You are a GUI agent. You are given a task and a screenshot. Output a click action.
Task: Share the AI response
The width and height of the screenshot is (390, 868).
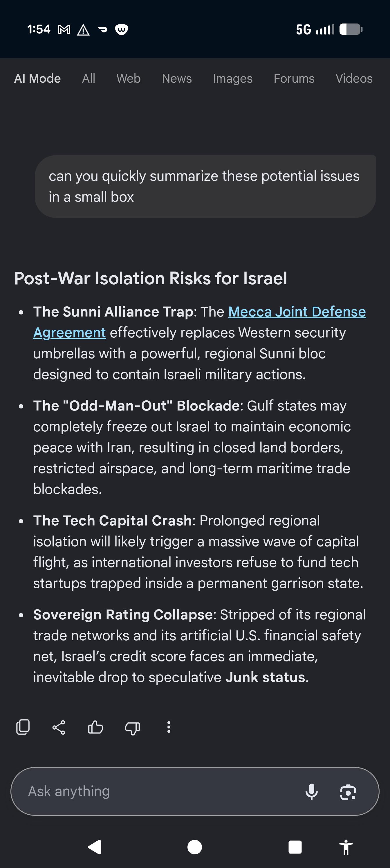tap(59, 728)
